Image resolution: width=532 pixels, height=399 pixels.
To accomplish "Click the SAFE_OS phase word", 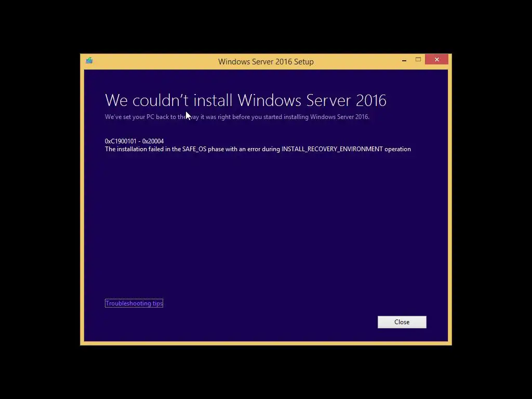I will point(194,149).
